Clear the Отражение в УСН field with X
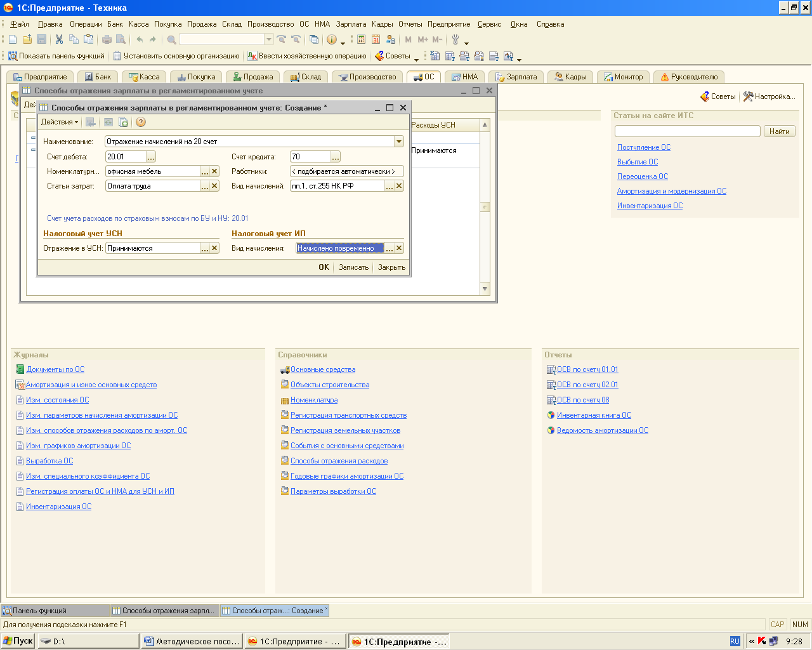 tap(214, 248)
